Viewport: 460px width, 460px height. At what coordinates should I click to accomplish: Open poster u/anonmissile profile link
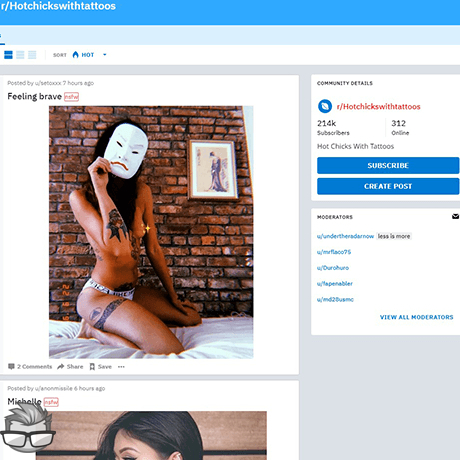click(x=54, y=388)
